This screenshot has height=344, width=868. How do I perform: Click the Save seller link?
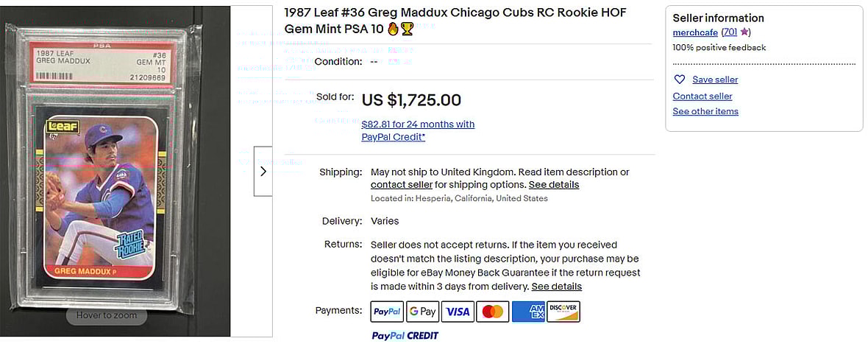715,80
